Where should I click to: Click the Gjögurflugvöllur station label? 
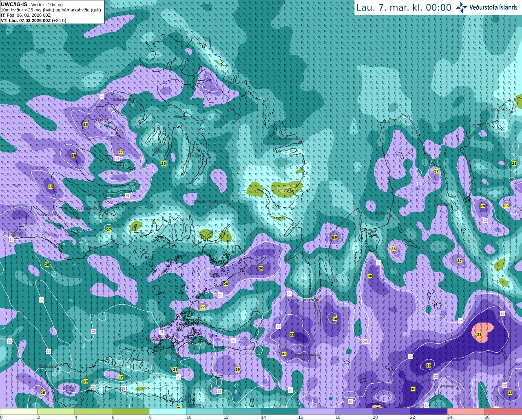tap(287, 139)
